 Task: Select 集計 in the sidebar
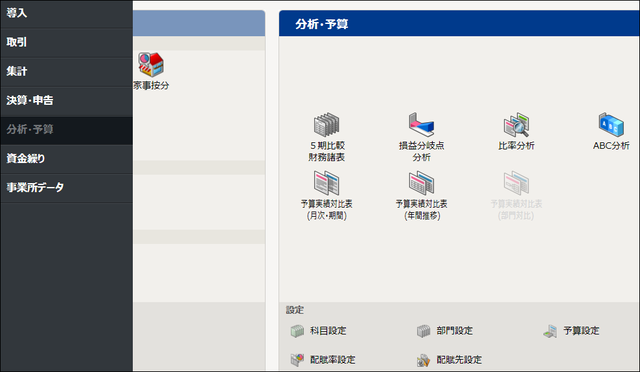point(67,72)
